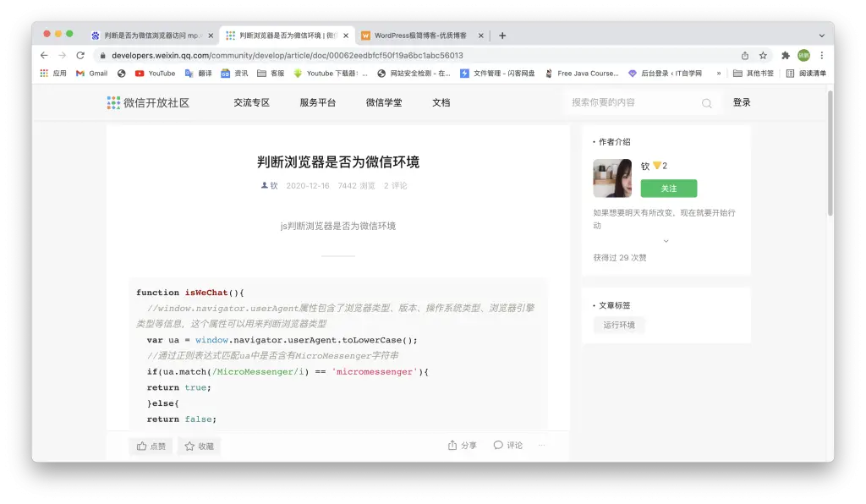Open the Chrome extensions puzzle icon
Screen dimensions: 866x504
(x=785, y=55)
